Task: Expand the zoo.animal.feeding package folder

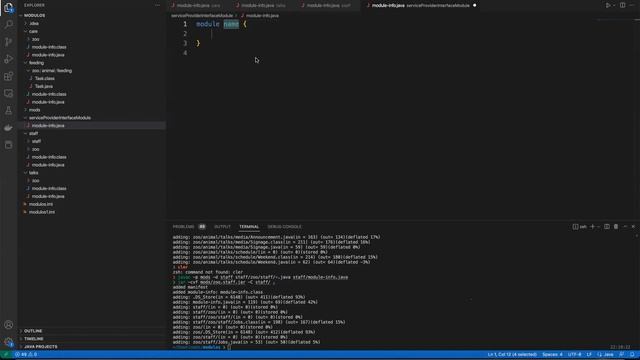Action: coord(52,71)
